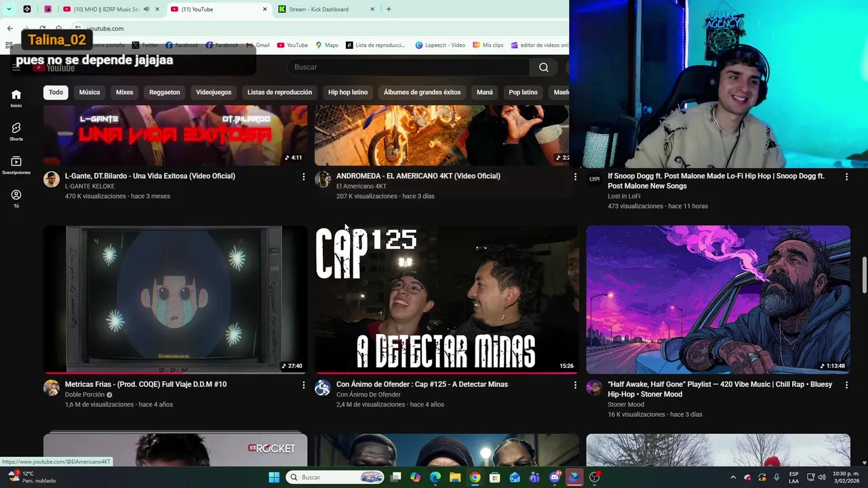Reload the current page
The image size is (868, 488).
pos(42,28)
